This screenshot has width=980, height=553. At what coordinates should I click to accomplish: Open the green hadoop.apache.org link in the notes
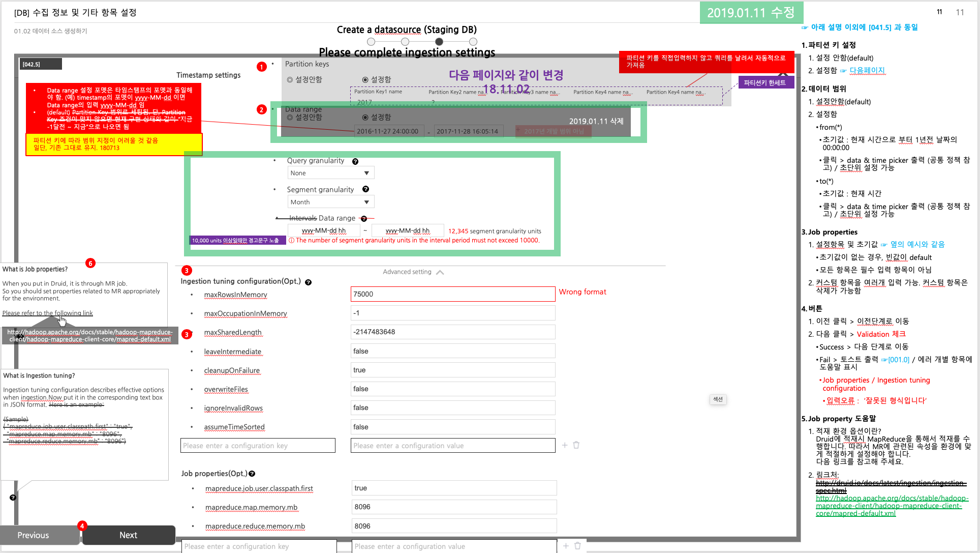coord(892,506)
